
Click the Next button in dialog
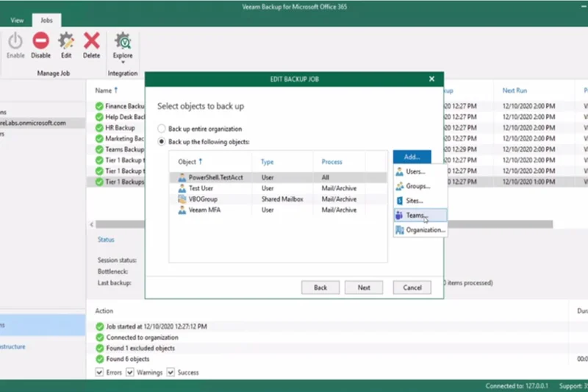point(364,288)
